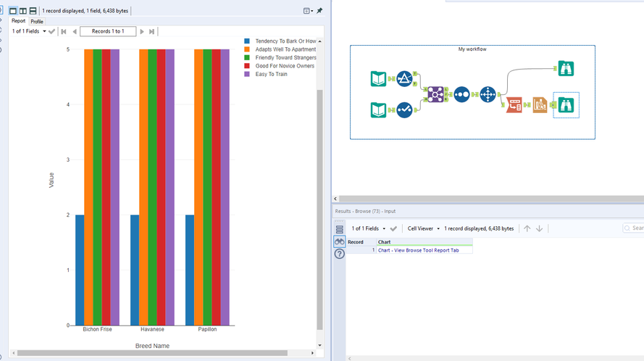Click canvas horizontal scrollbar left arrow

pyautogui.click(x=335, y=199)
